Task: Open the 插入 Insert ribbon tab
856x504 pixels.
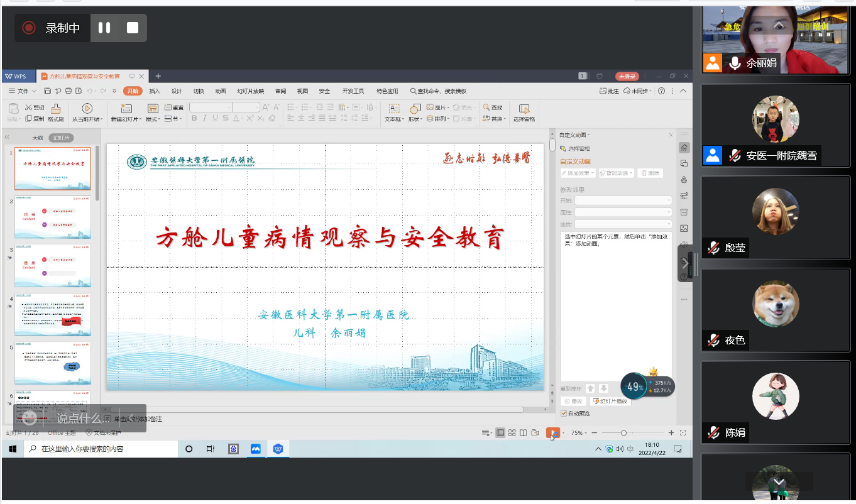Action: coord(155,91)
